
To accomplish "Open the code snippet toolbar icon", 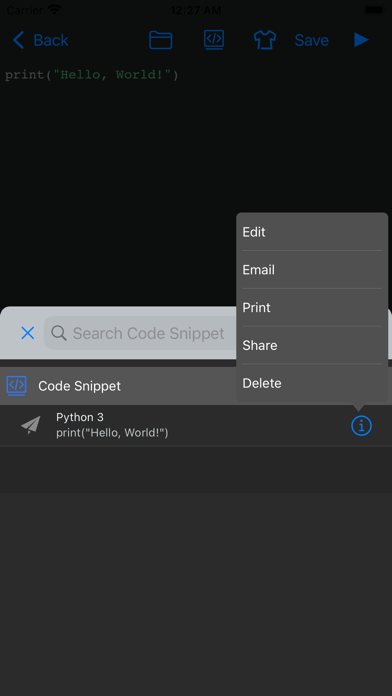I will (x=214, y=40).
